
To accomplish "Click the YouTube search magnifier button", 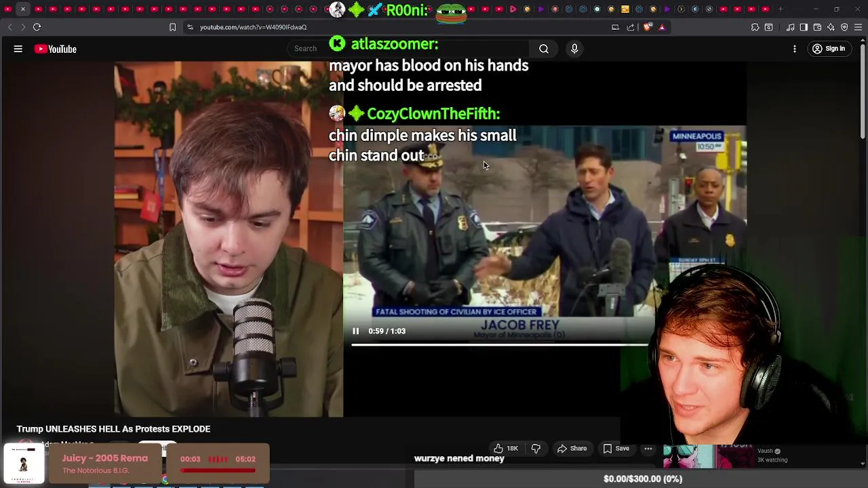I will point(544,49).
